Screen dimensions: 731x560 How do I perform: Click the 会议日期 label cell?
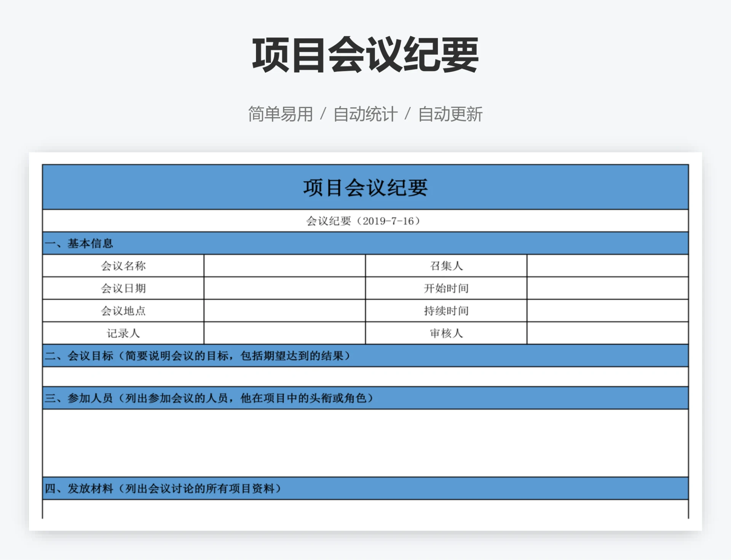tap(123, 288)
